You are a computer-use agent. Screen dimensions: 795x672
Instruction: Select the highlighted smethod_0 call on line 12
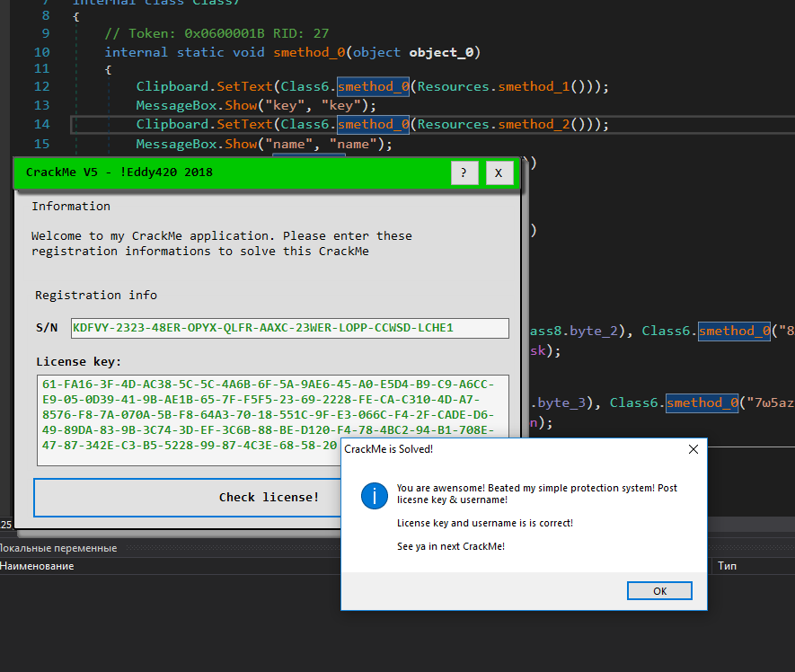tap(372, 86)
